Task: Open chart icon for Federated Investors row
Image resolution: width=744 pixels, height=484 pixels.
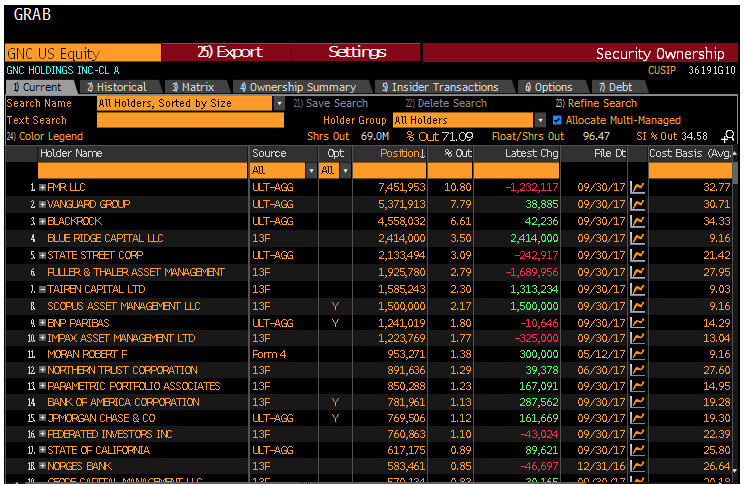Action: (x=637, y=434)
